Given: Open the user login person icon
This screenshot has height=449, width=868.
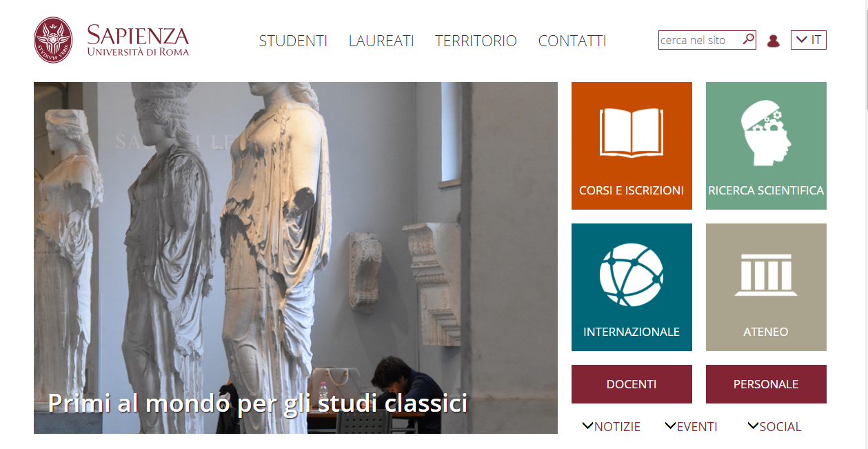Looking at the screenshot, I should pyautogui.click(x=774, y=41).
